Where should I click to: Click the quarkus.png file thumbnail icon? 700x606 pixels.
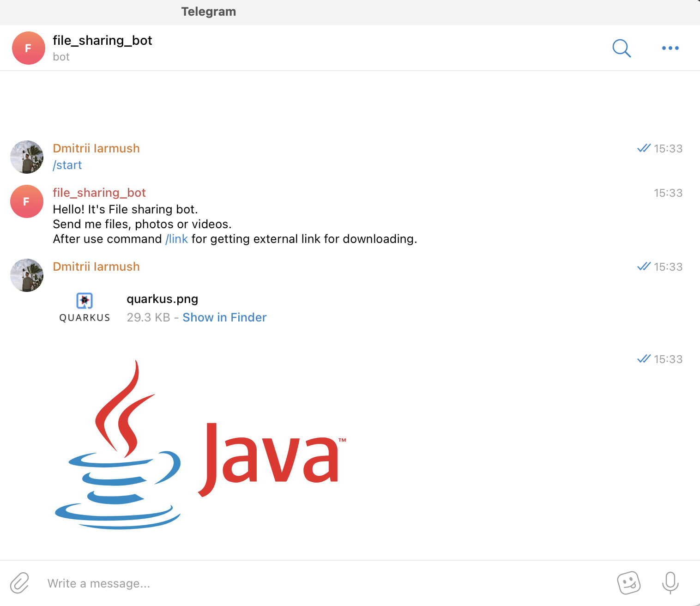tap(84, 307)
